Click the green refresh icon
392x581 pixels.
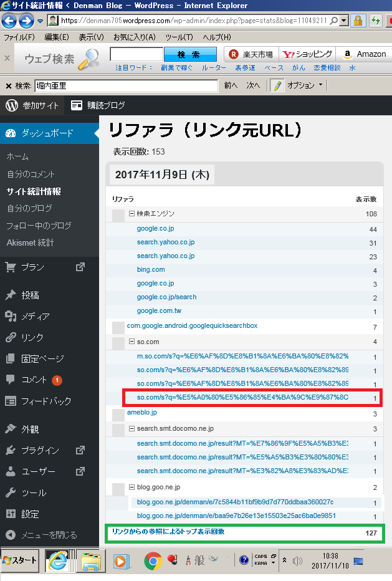pyautogui.click(x=376, y=21)
